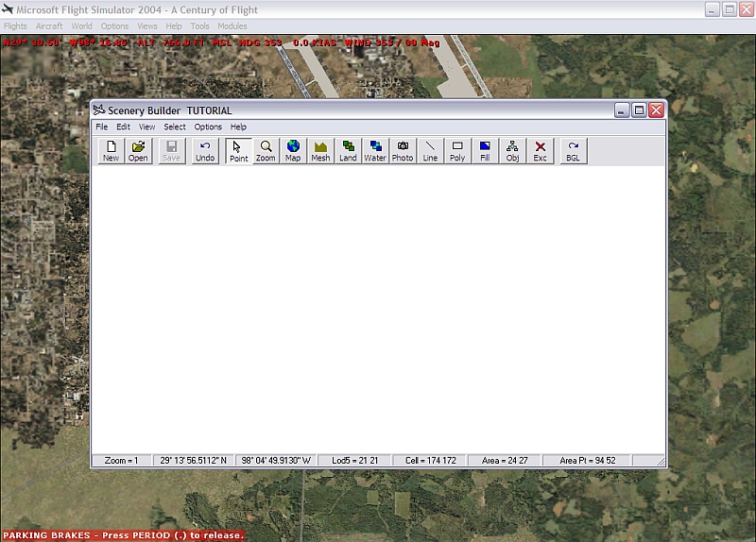This screenshot has width=756, height=542.
Task: Select the Point tool
Action: click(x=239, y=151)
